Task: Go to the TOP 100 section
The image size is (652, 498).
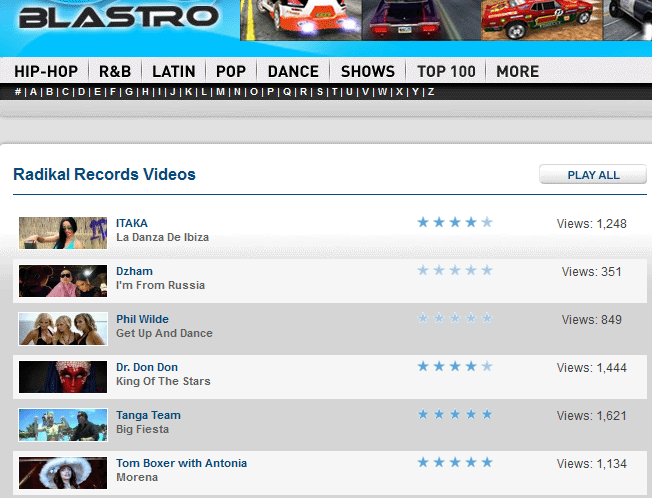Action: (x=446, y=71)
